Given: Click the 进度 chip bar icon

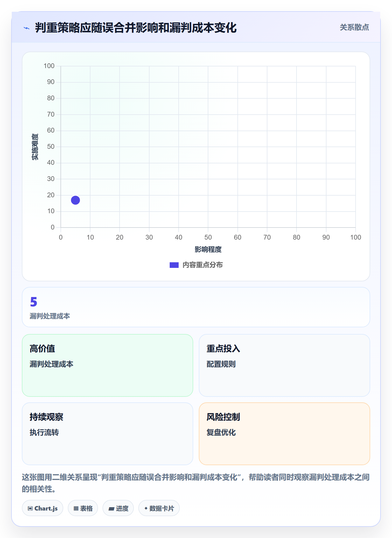Looking at the screenshot, I should tap(111, 509).
